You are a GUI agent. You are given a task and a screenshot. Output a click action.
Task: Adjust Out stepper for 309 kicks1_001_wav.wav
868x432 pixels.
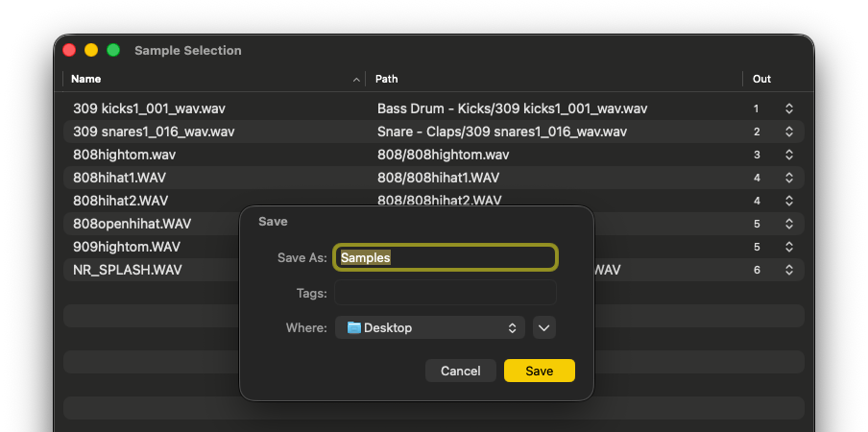(x=789, y=108)
